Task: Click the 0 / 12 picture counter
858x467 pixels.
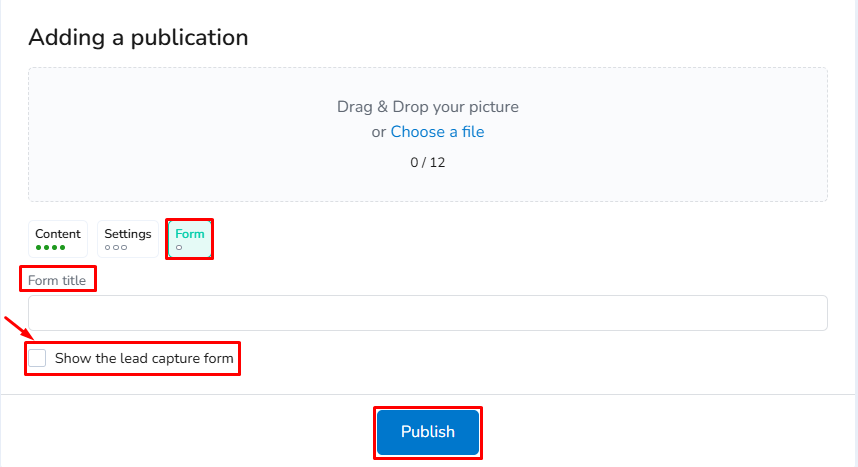Action: 428,162
